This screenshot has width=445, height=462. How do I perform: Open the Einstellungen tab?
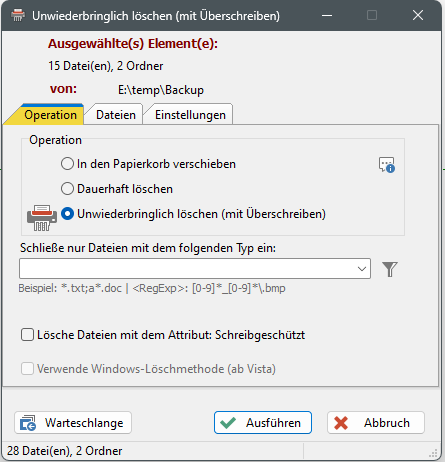tap(190, 115)
